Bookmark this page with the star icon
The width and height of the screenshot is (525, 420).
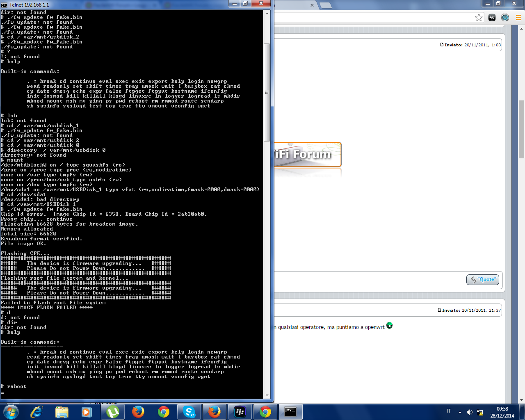(479, 17)
